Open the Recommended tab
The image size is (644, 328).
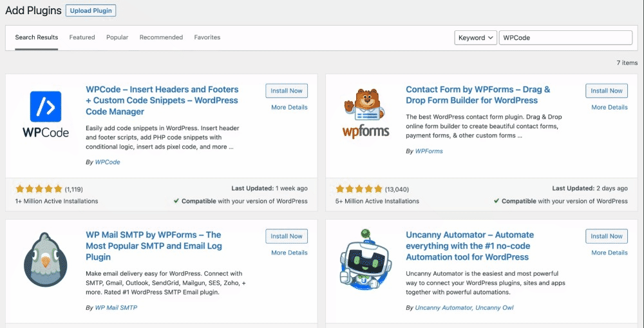161,37
